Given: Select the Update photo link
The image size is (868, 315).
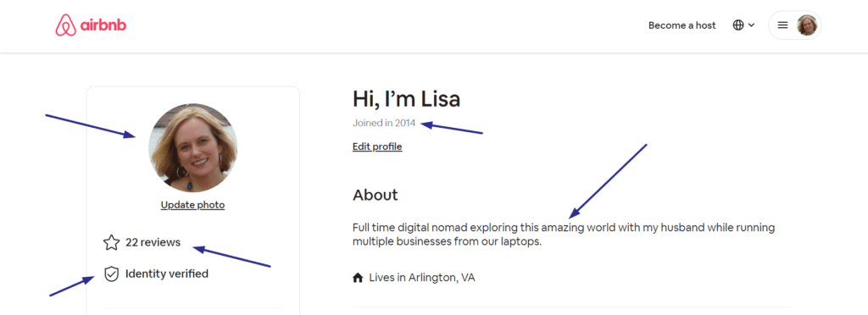Looking at the screenshot, I should tap(192, 205).
